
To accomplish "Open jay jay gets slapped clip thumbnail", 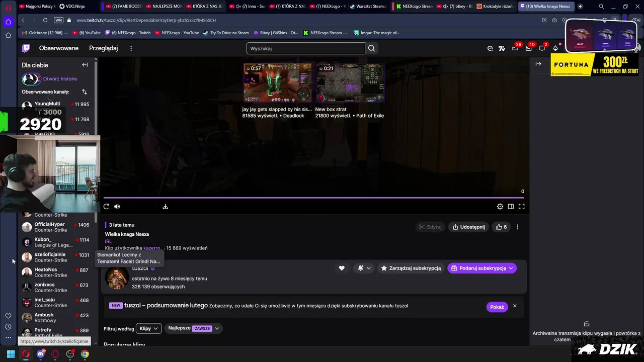I will 277,83.
